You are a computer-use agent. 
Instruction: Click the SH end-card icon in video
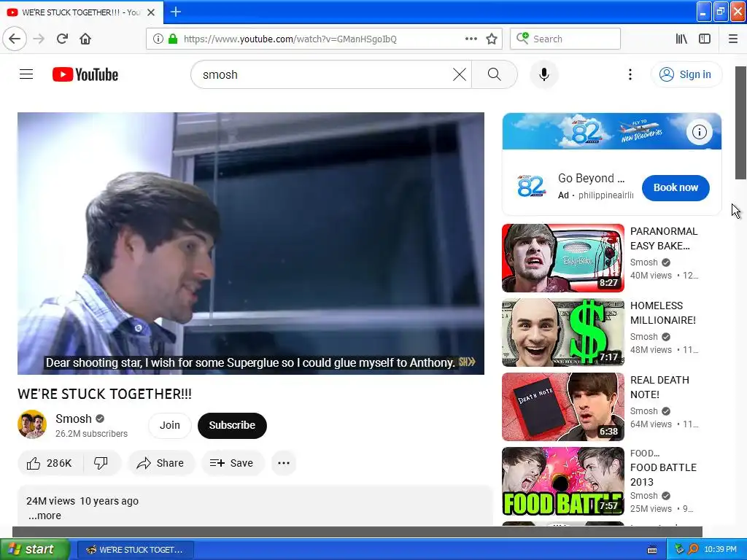point(467,362)
